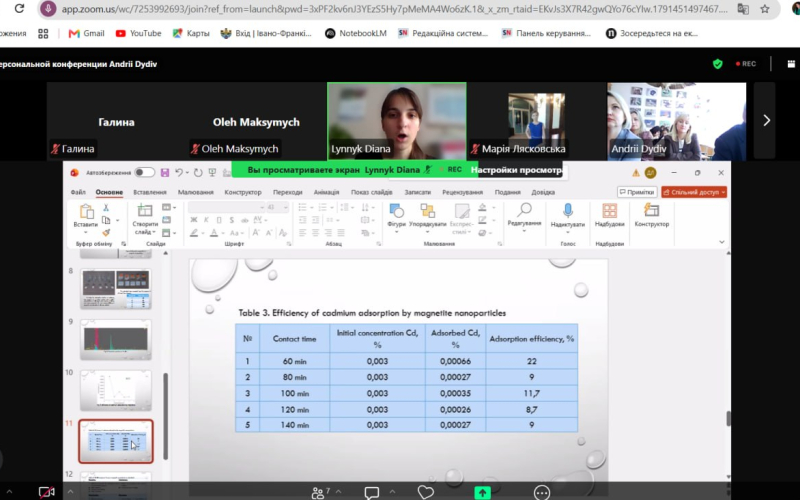
Task: Open the Анімація tab
Action: 326,192
